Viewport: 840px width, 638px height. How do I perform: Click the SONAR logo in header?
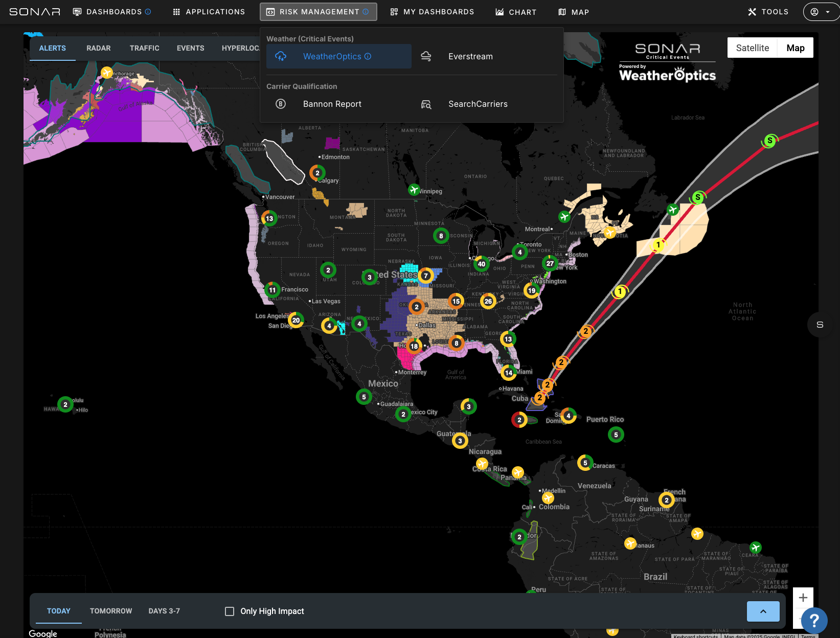click(x=35, y=12)
